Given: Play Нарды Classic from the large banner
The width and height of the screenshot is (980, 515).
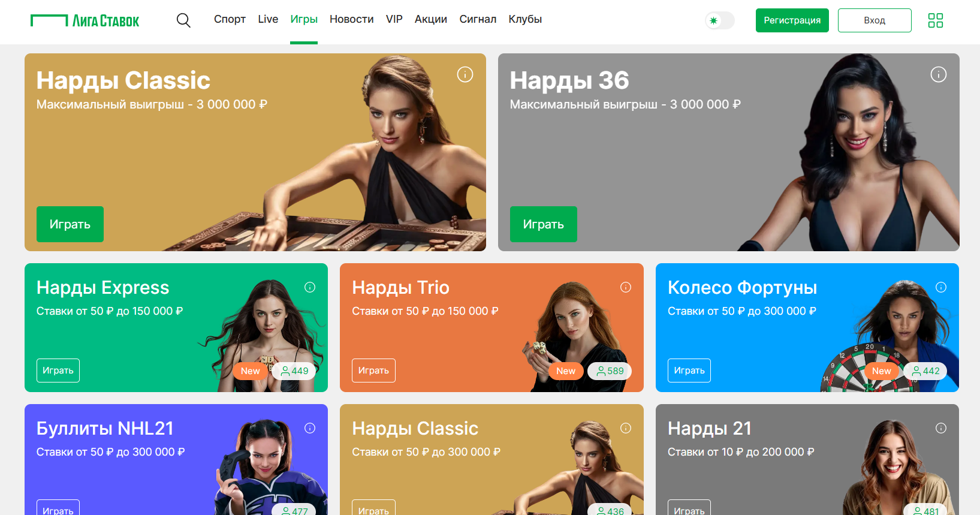Looking at the screenshot, I should click(70, 224).
